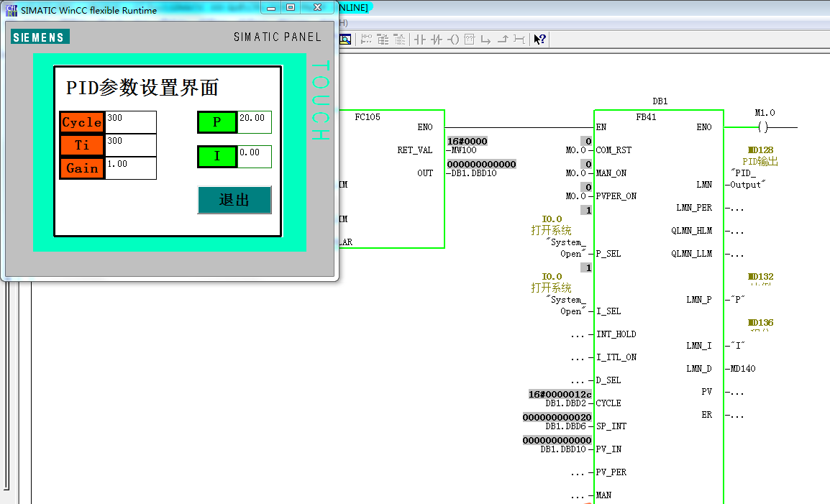Click the SP_INT input pin label
Viewport: 830px width, 504px height.
point(611,426)
